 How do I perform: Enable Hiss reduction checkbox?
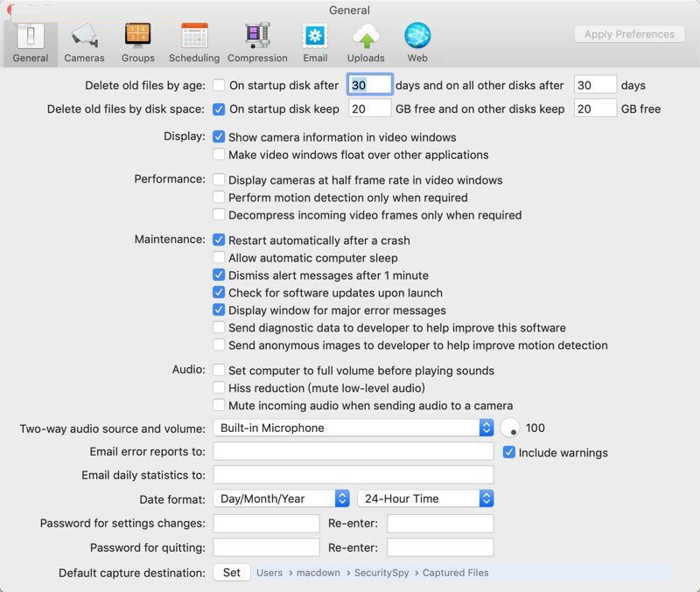[x=219, y=387]
